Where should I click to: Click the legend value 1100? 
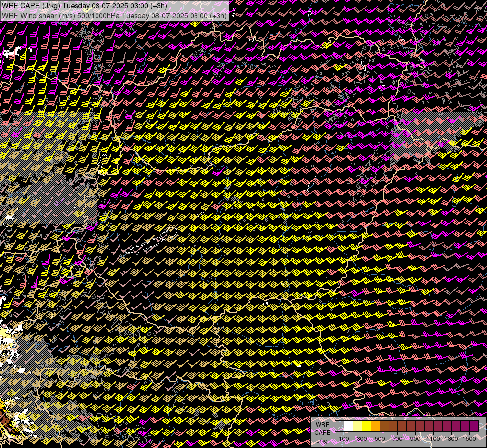pos(433,439)
